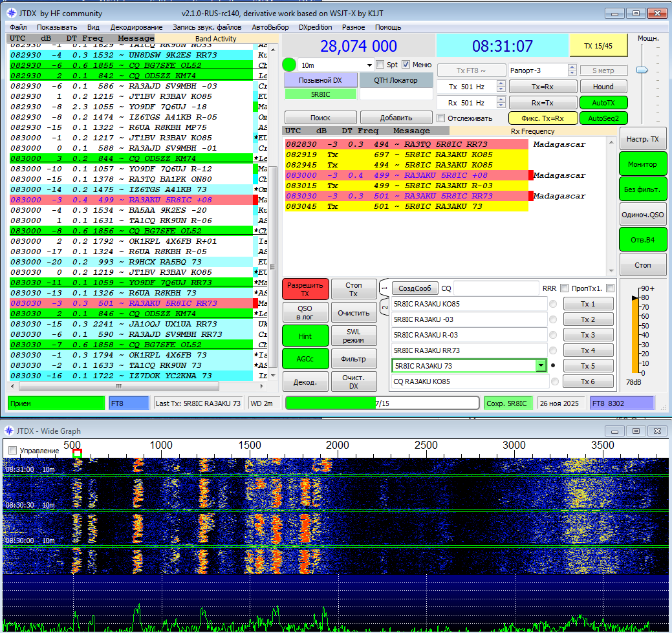Image resolution: width=672 pixels, height=633 pixels.
Task: Select radio button next to Tx 4
Action: 553,350
